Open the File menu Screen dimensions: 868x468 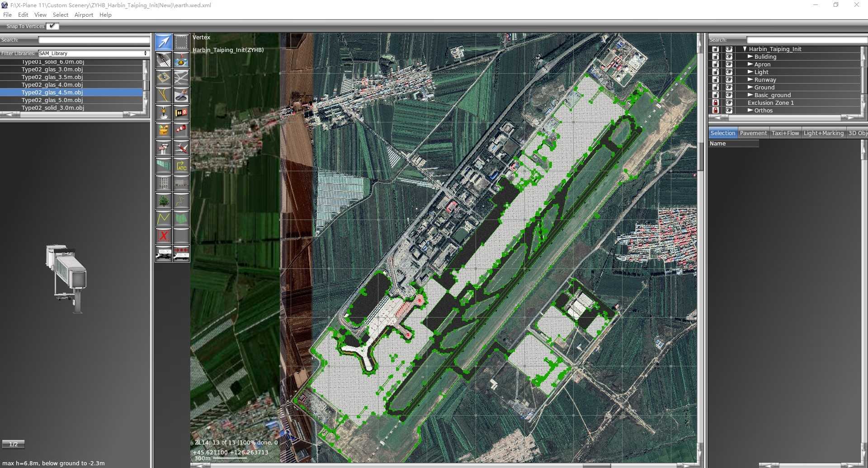(x=7, y=14)
